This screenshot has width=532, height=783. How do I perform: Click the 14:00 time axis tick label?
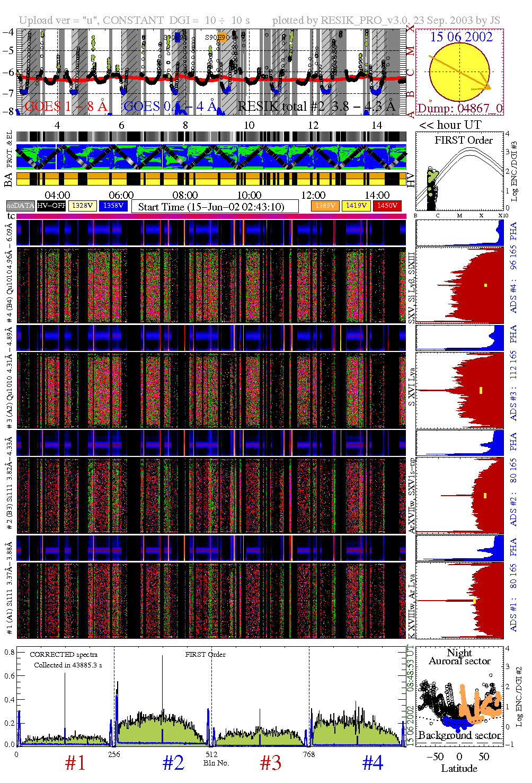(x=377, y=195)
